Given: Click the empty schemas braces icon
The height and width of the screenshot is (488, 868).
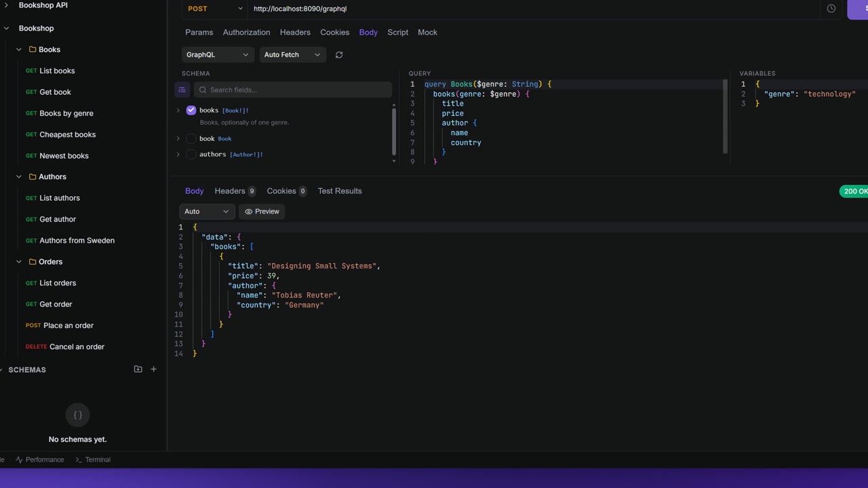Looking at the screenshot, I should pyautogui.click(x=78, y=415).
